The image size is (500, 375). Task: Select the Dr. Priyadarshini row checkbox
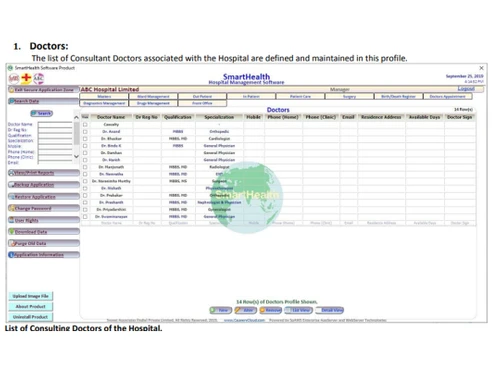(x=85, y=210)
